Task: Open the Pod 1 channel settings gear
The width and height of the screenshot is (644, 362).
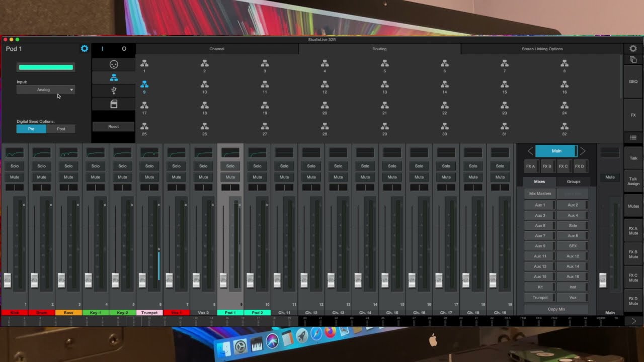Action: click(x=85, y=49)
